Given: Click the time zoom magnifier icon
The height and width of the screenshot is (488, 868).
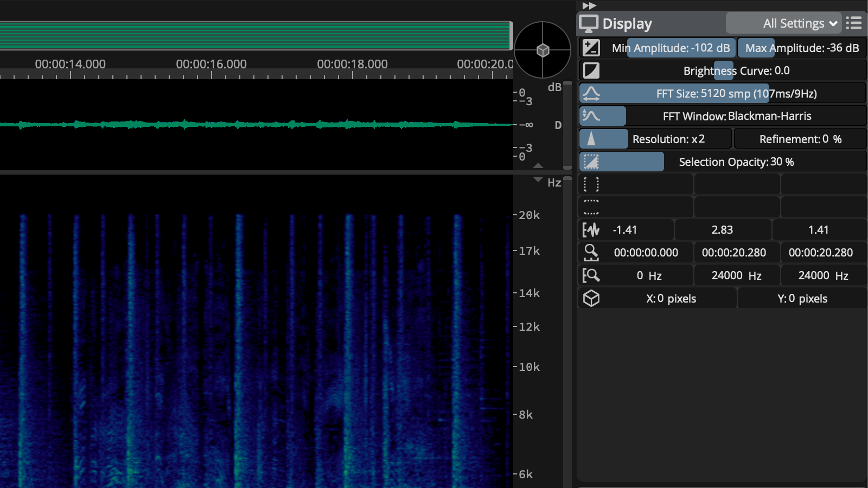Looking at the screenshot, I should coord(591,253).
